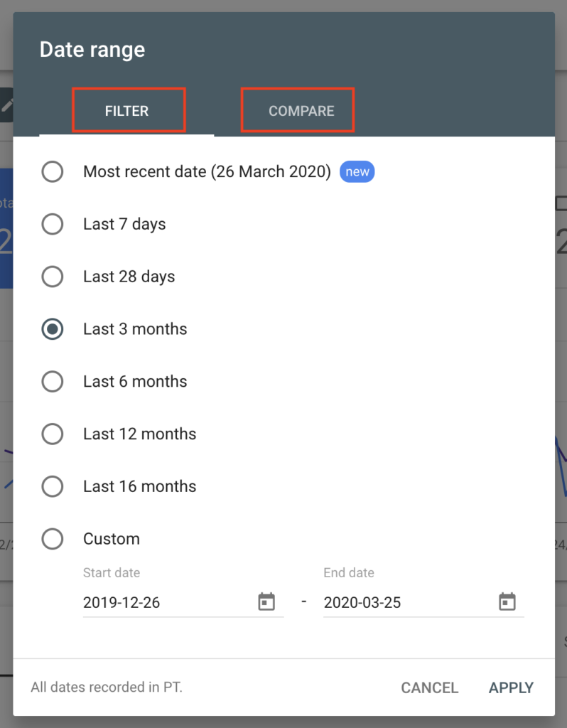Click the pencil edit icon behind dialog

pos(6,105)
